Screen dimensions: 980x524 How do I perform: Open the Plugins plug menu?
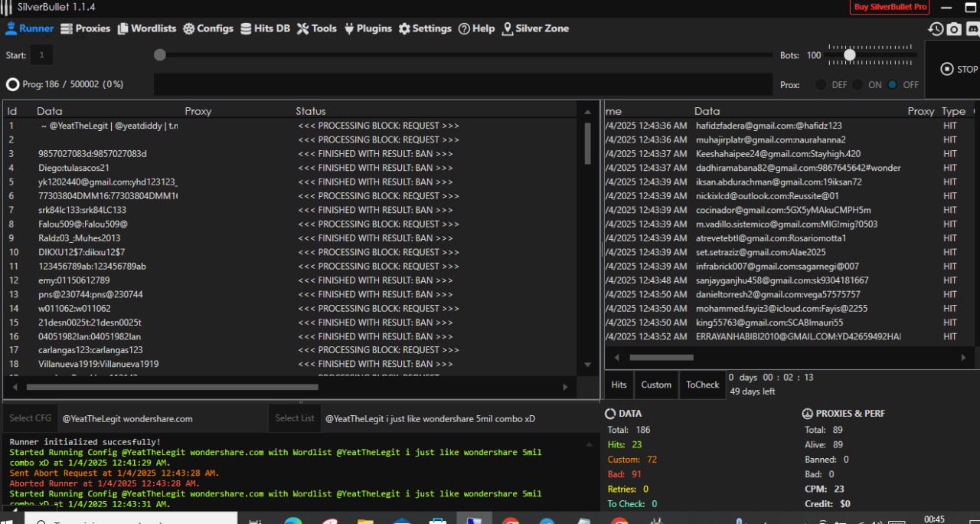(367, 28)
